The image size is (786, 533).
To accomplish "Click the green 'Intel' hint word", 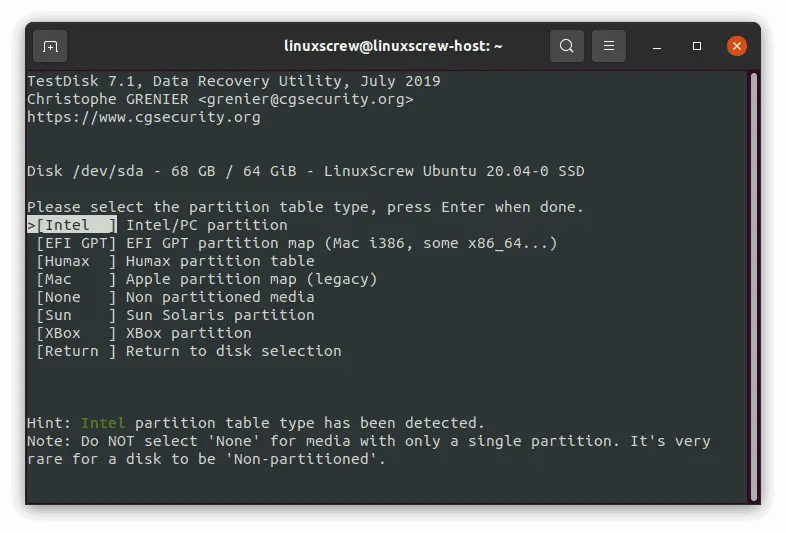I will pyautogui.click(x=103, y=423).
